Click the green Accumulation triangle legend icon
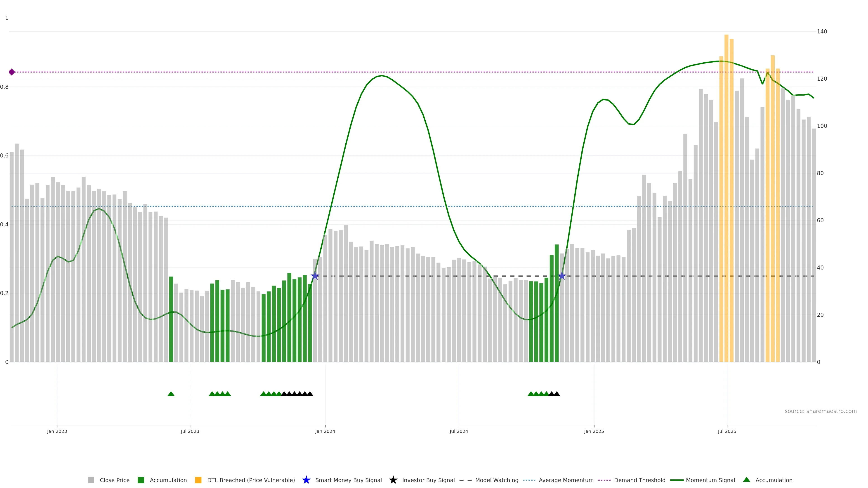868x488 pixels. tap(746, 480)
